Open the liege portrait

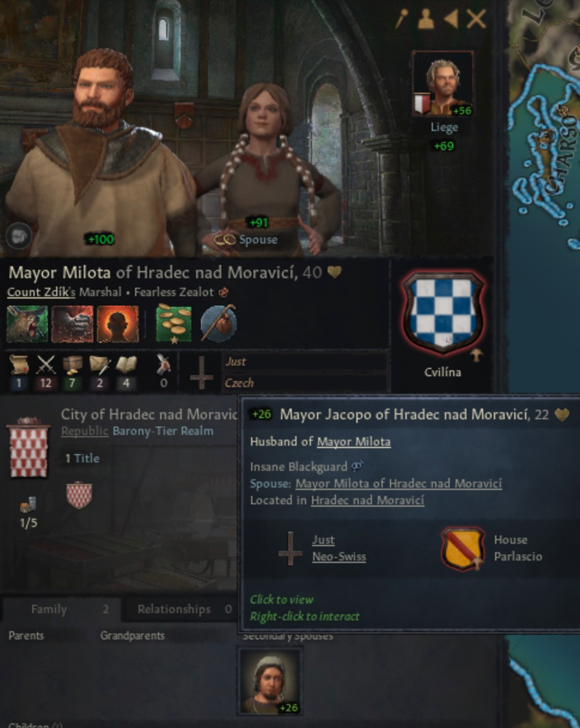pos(443,83)
